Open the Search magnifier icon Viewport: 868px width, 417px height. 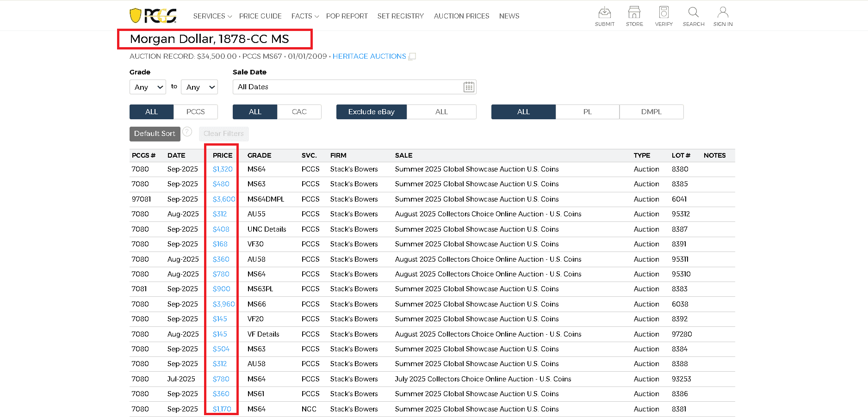pyautogui.click(x=693, y=12)
